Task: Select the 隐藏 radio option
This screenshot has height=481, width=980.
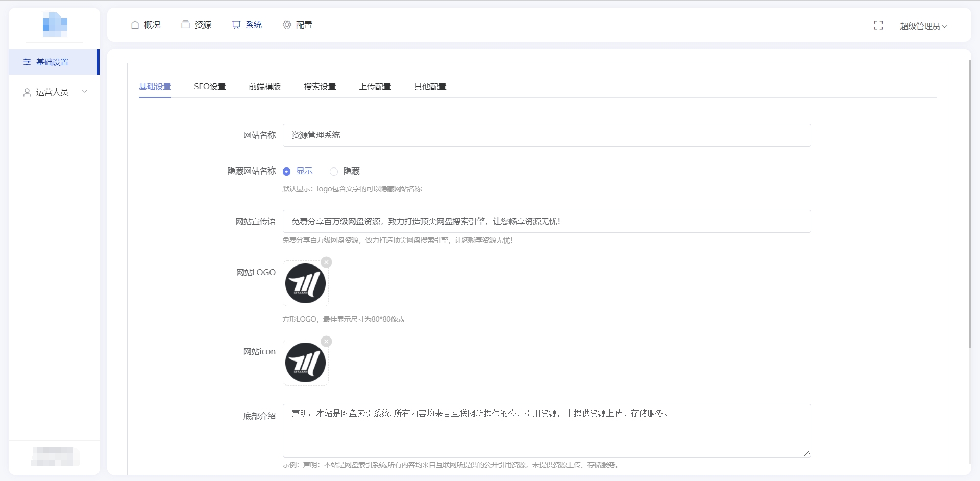Action: pyautogui.click(x=334, y=172)
